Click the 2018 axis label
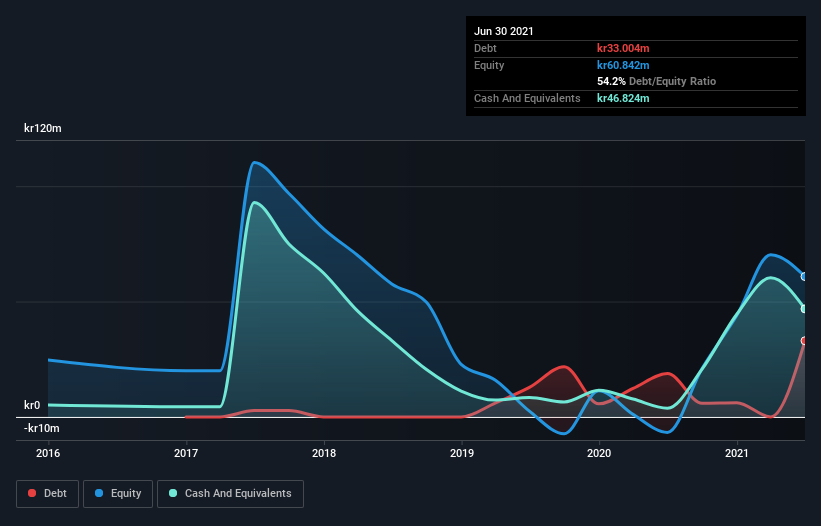Image resolution: width=821 pixels, height=526 pixels. click(324, 453)
